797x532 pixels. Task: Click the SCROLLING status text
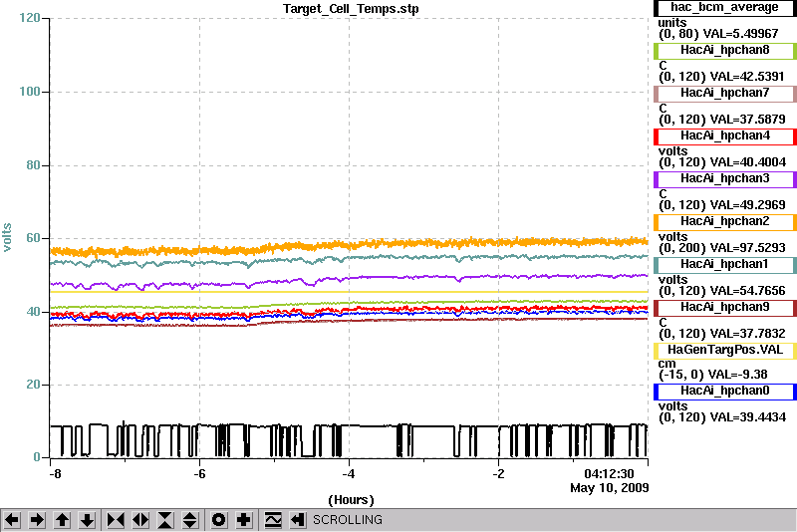(x=348, y=520)
